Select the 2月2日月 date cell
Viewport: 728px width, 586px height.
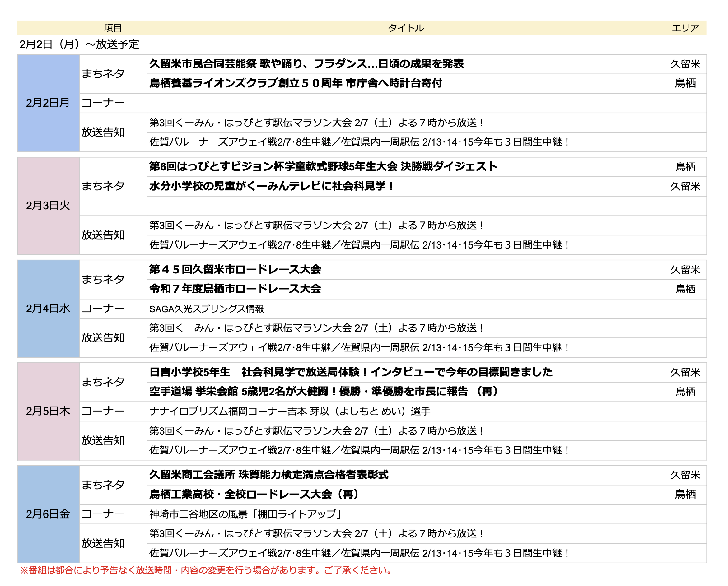click(x=48, y=103)
